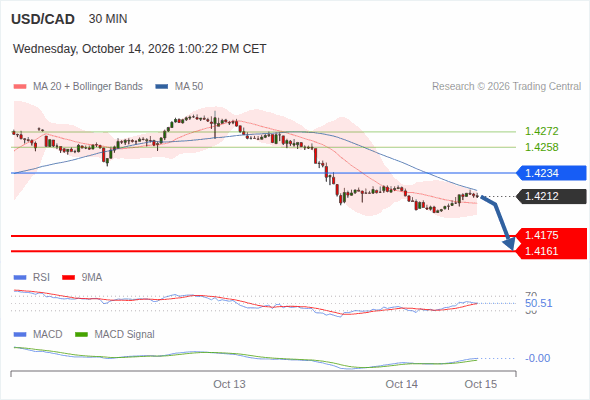Click the MA 20 + Bollinger Bands legend label
Image resolution: width=590 pixels, height=400 pixels.
88,87
